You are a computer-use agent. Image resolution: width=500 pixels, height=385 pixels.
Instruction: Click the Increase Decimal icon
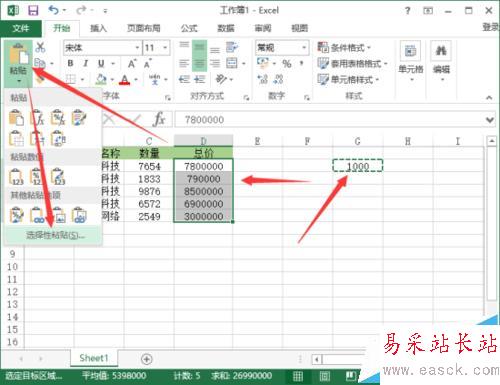pyautogui.click(x=263, y=79)
